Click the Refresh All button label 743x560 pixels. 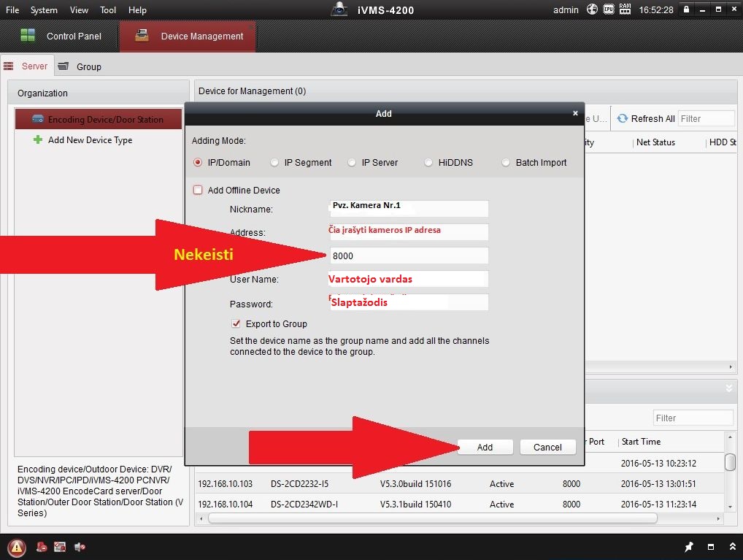(652, 118)
